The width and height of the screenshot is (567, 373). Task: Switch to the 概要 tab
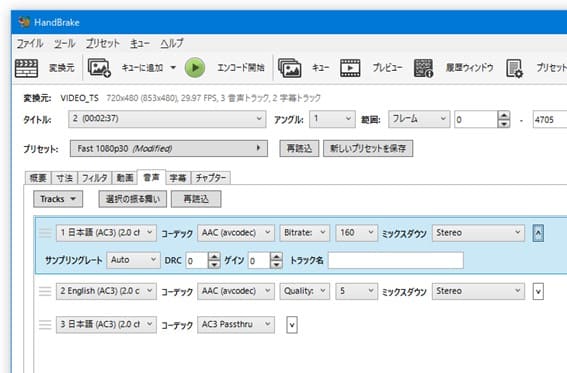(x=38, y=178)
